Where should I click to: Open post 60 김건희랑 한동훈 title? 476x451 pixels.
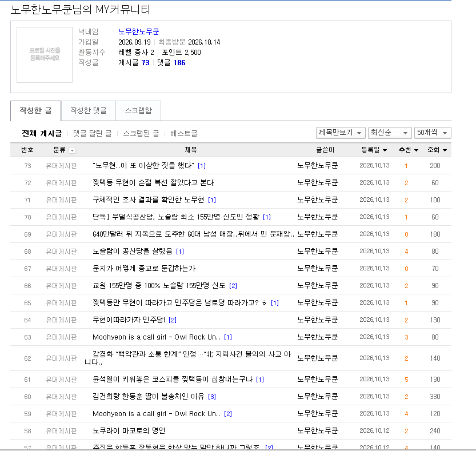click(149, 396)
